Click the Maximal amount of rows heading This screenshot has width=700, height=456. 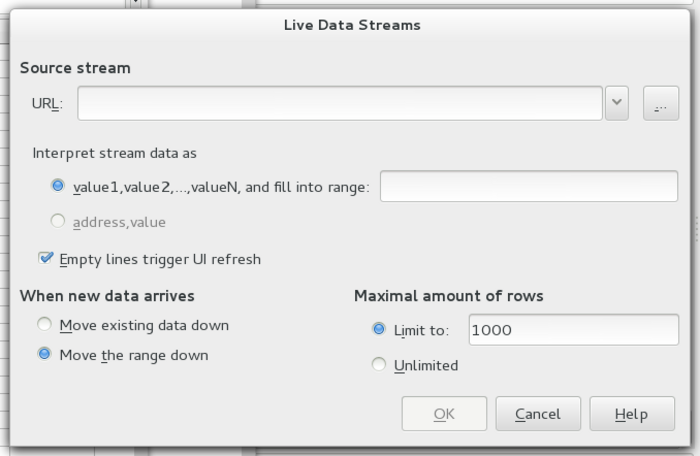[x=448, y=296]
